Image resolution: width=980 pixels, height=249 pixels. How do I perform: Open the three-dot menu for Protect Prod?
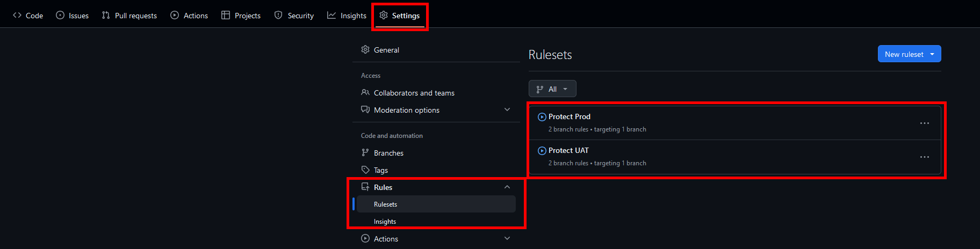[x=924, y=123]
